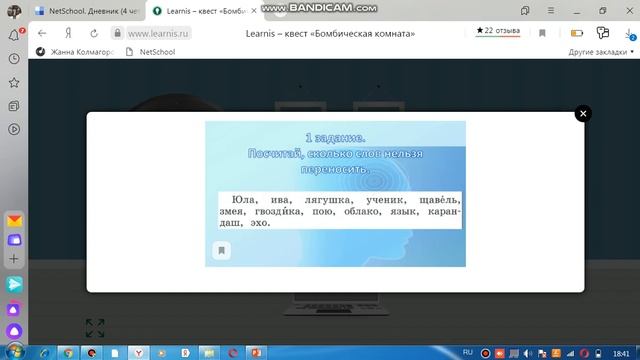Open the Yandex Browser taskbar button
This screenshot has height=360, width=640.
pos(139,353)
